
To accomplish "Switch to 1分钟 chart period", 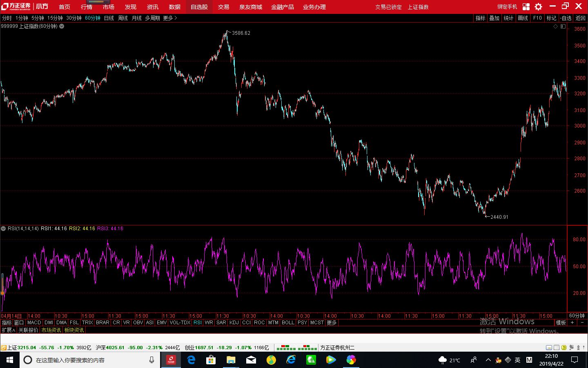I will coord(22,18).
